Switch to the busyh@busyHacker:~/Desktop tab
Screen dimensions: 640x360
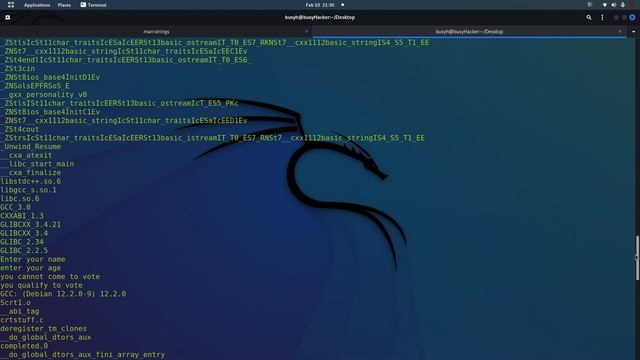pyautogui.click(x=469, y=31)
